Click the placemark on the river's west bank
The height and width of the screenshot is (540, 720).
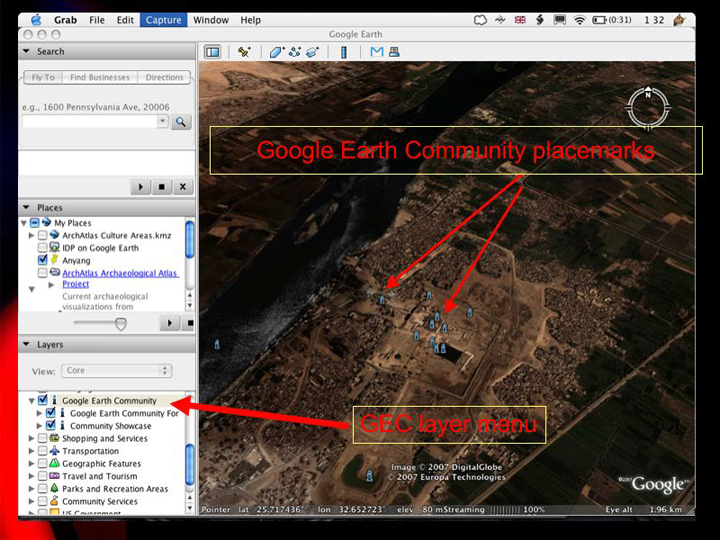point(217,344)
